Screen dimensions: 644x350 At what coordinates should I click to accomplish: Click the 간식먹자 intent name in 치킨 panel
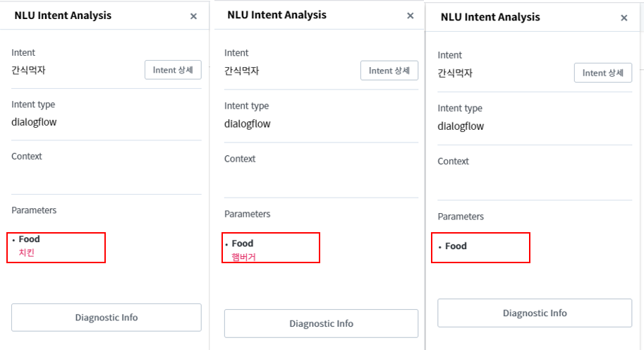[x=28, y=70]
